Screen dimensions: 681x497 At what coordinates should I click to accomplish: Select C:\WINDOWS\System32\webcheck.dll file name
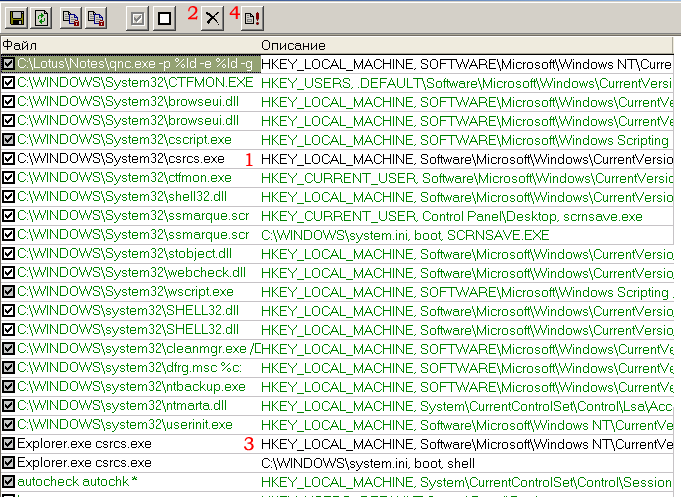click(x=131, y=272)
